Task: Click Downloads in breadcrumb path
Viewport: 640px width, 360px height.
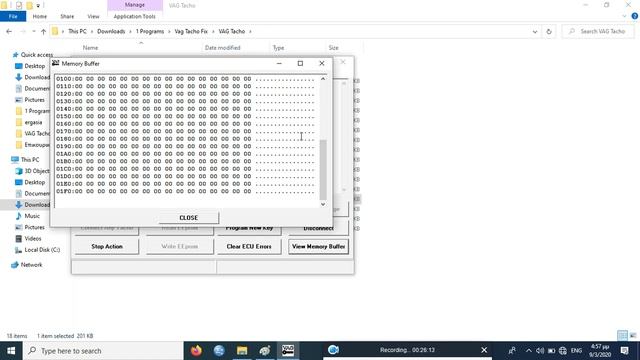Action: [111, 31]
